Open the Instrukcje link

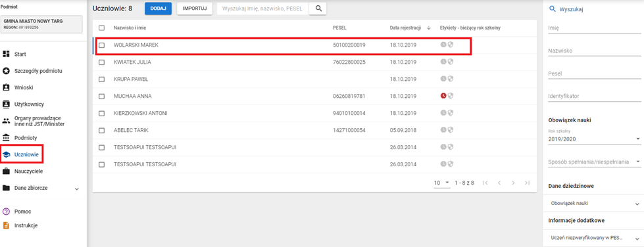(x=26, y=225)
